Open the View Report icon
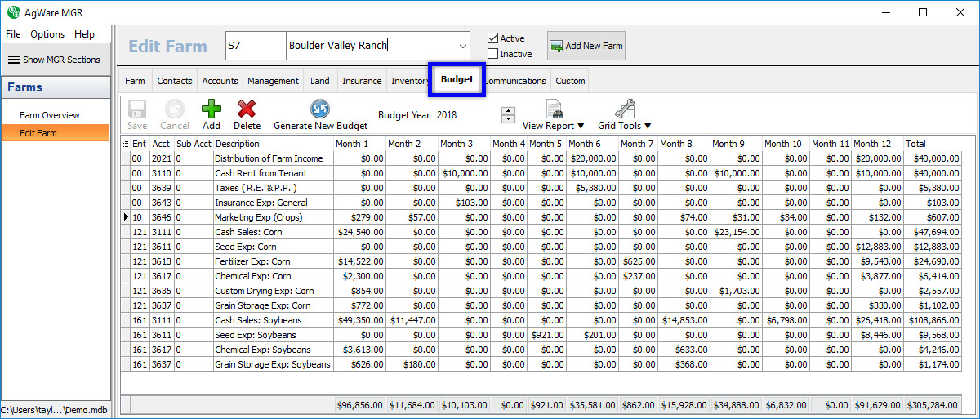 pyautogui.click(x=554, y=109)
